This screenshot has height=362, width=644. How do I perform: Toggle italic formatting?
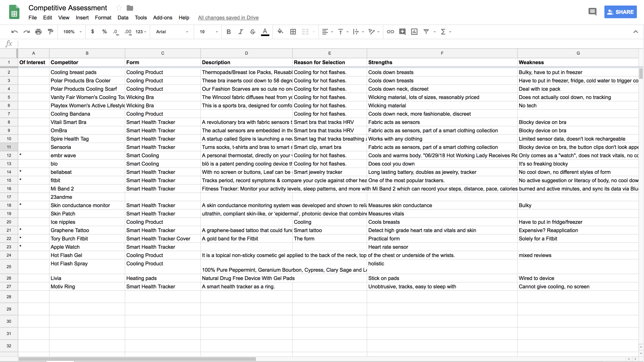pos(241,32)
